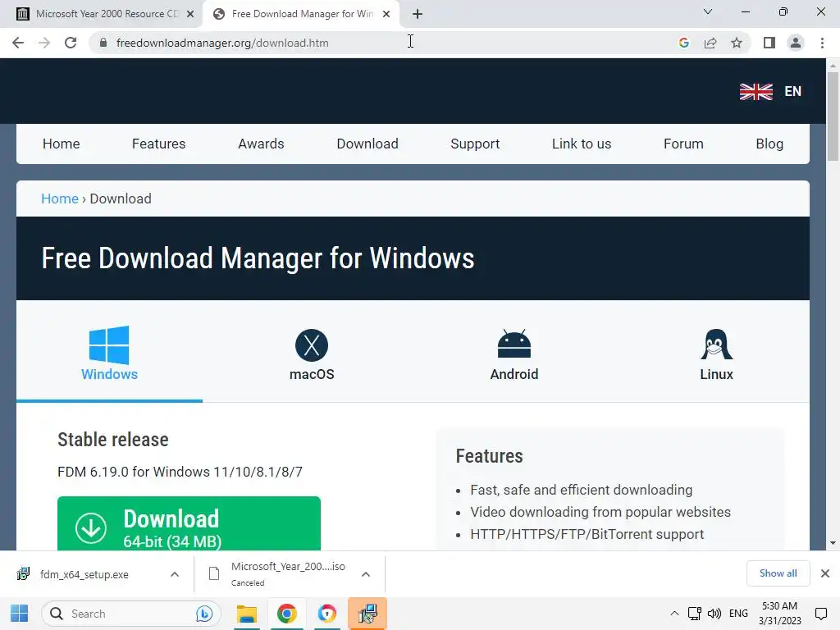Open Blog in site navigation

pyautogui.click(x=769, y=144)
